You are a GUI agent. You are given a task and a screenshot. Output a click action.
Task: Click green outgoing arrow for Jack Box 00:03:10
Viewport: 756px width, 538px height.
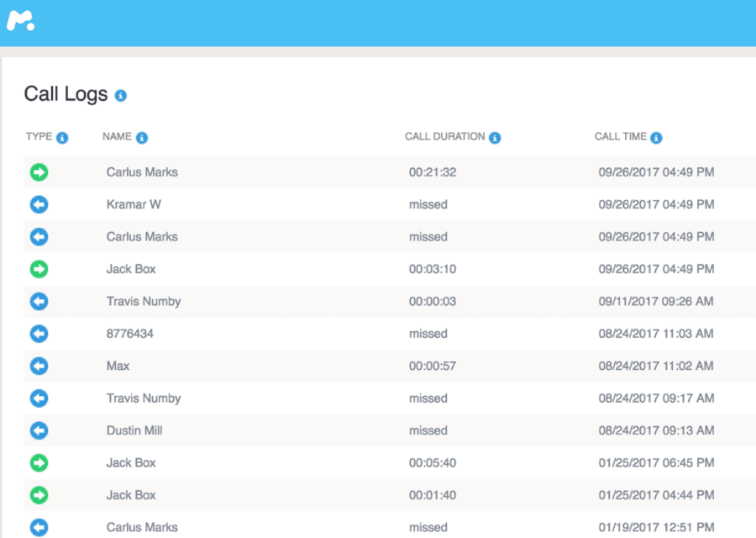pos(39,269)
